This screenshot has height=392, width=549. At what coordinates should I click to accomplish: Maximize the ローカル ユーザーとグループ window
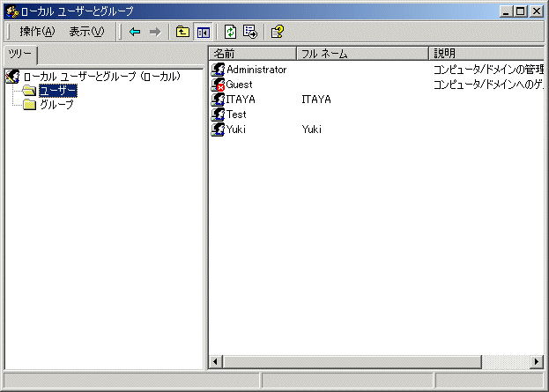[x=520, y=11]
